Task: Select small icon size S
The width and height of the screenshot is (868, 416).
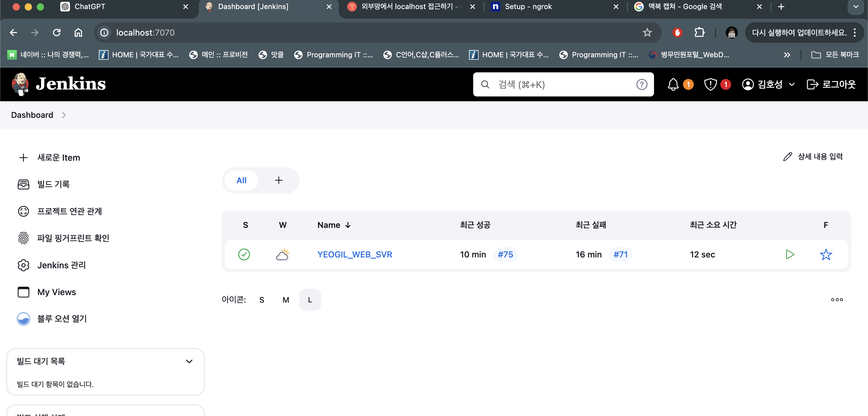Action: point(262,300)
